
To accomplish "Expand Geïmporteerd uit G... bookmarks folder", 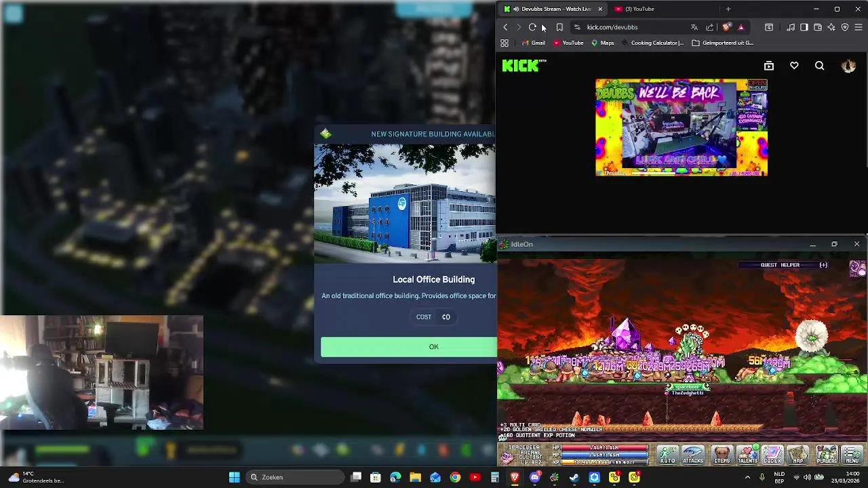I will point(722,43).
